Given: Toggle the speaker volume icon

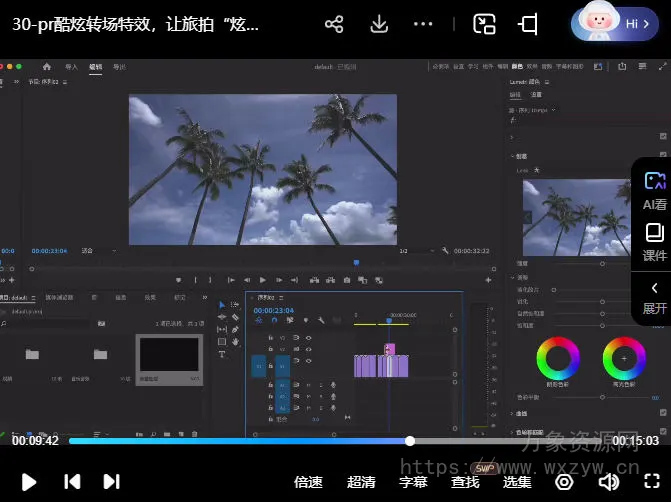Looking at the screenshot, I should (608, 481).
